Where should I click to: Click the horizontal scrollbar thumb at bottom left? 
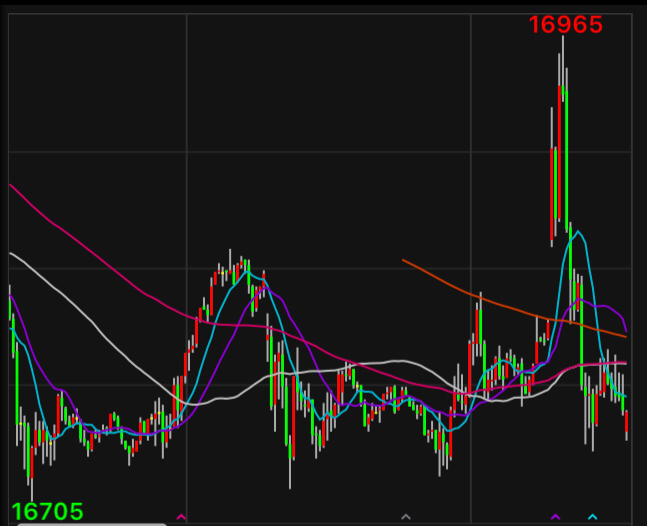92,524
